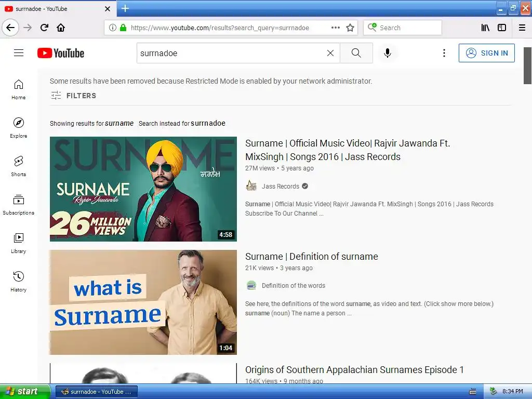Reload the page with the refresh icon
Screen dimensions: 532x399
pos(44,28)
